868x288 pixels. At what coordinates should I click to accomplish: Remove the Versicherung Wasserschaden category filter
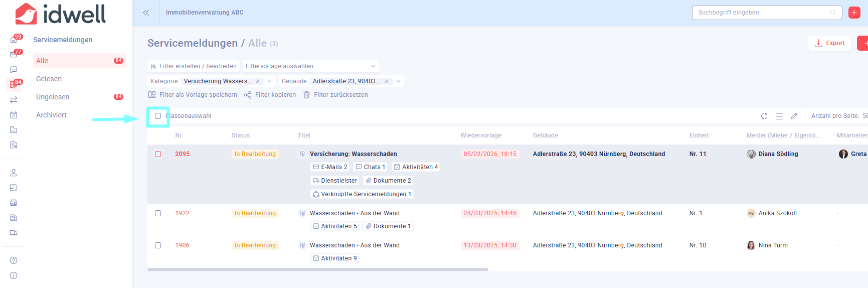pos(258,81)
